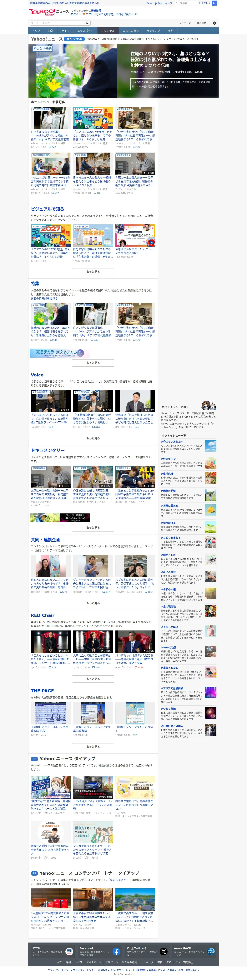The height and width of the screenshot is (980, 247).
Task: Click the 新規取得 link
Action: (96, 11)
